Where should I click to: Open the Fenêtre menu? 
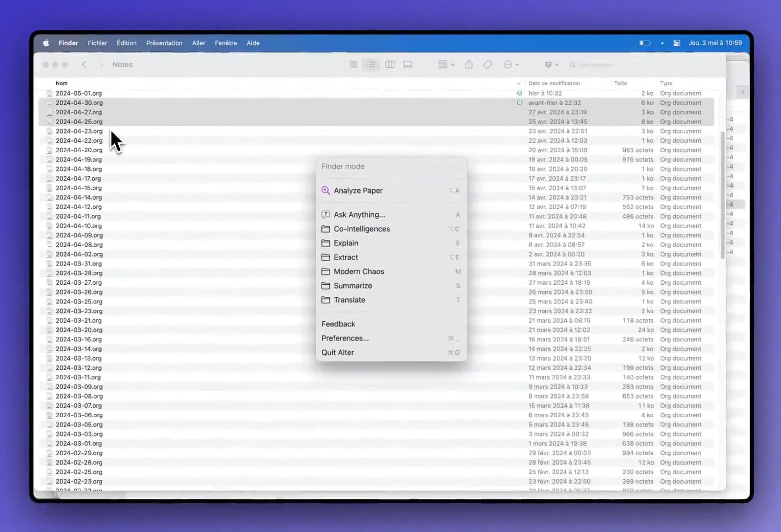(x=226, y=43)
